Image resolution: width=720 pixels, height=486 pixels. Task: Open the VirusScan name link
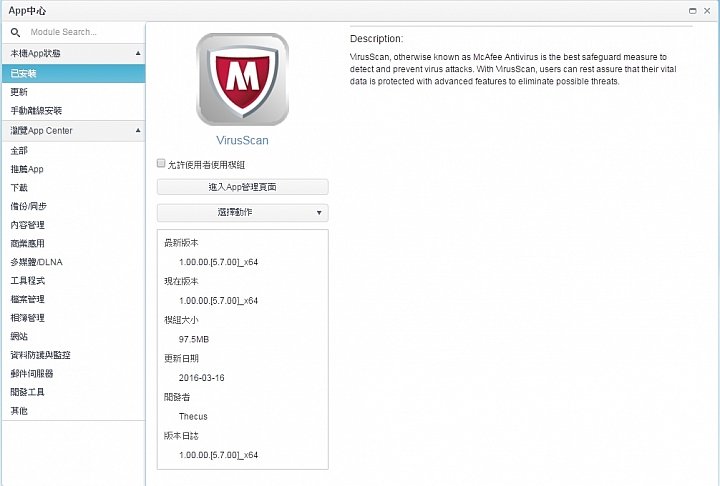pyautogui.click(x=242, y=141)
